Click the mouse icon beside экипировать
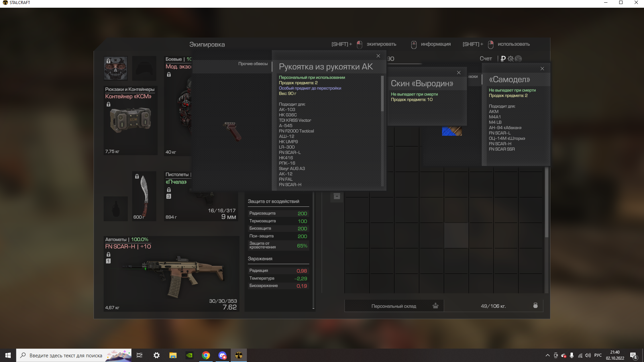Viewport: 644px width, 362px height. click(x=360, y=45)
